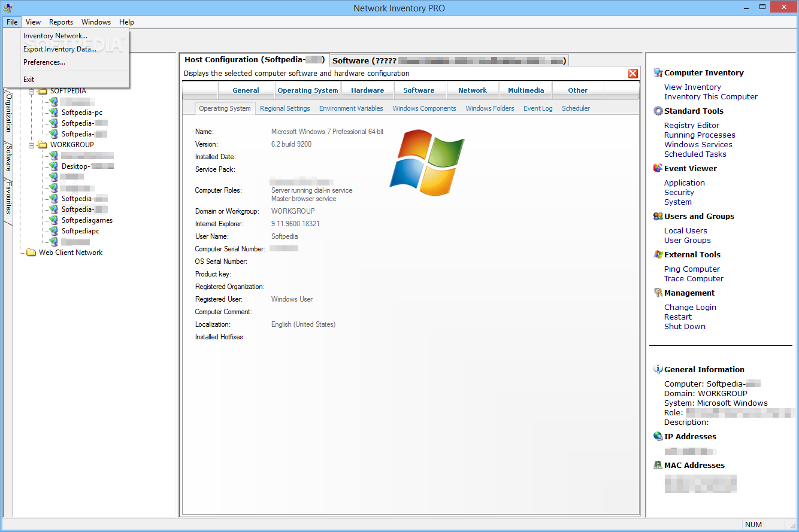
Task: Click the computer icon beside Softpedia-pc
Action: click(x=53, y=112)
